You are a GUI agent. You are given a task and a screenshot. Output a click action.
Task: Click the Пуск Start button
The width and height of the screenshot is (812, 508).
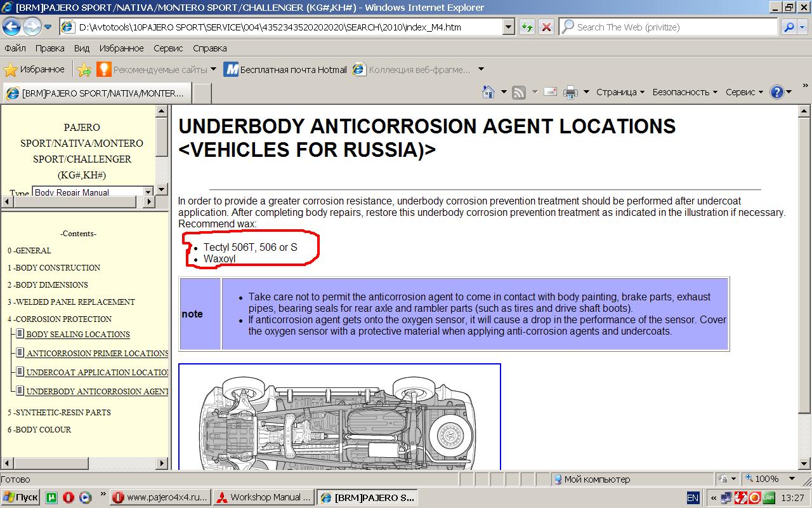coord(20,497)
